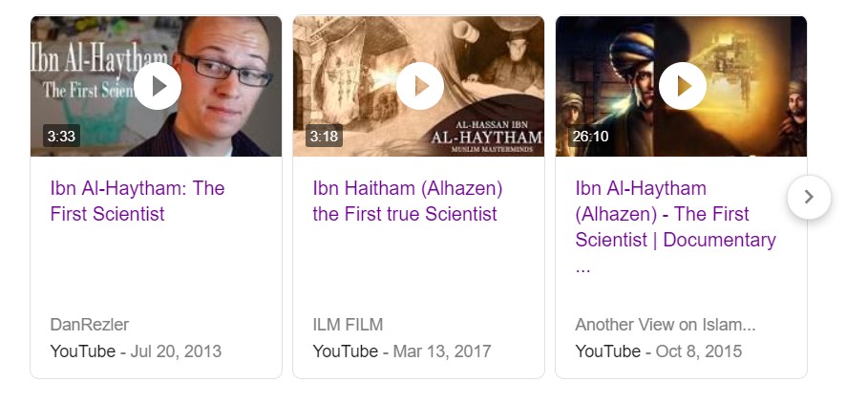Click the thumbnail of man with glasses
The width and height of the screenshot is (868, 404).
(156, 86)
